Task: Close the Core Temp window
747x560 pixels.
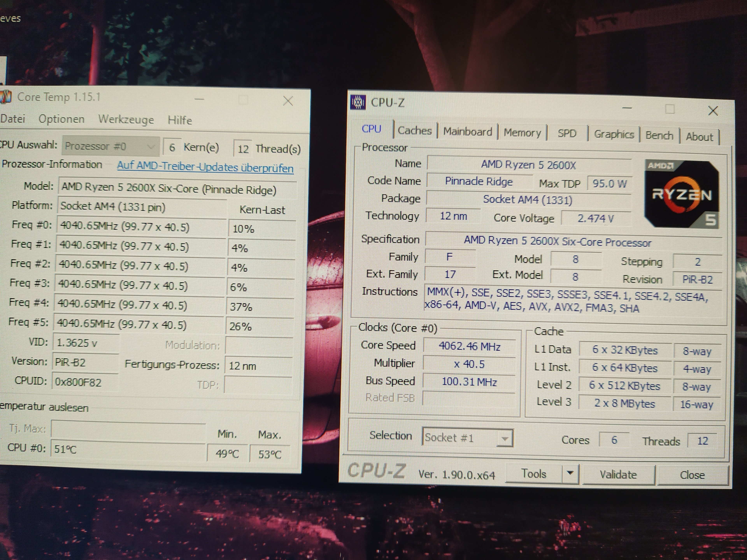Action: (288, 101)
